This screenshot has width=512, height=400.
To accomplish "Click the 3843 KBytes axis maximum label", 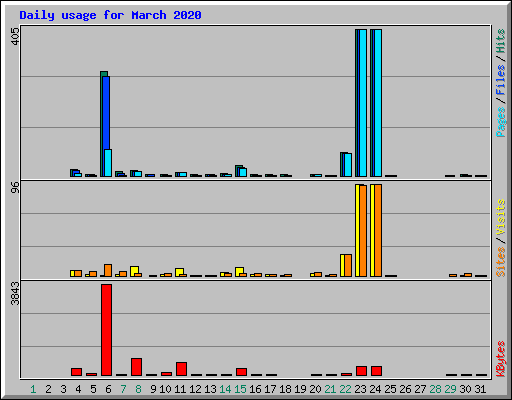I will pos(15,294).
